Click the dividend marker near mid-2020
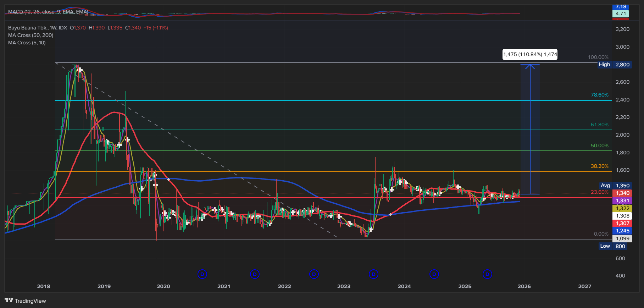This screenshot has height=308, width=644. point(202,274)
